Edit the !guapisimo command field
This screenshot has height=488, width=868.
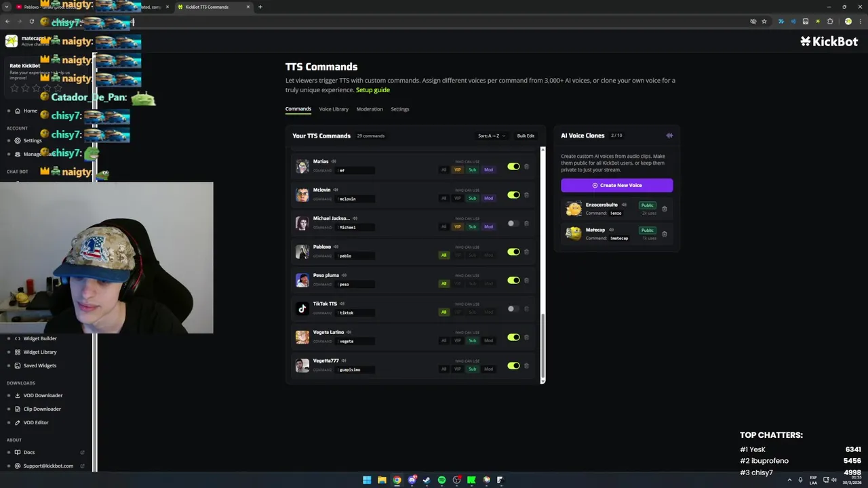tap(356, 369)
